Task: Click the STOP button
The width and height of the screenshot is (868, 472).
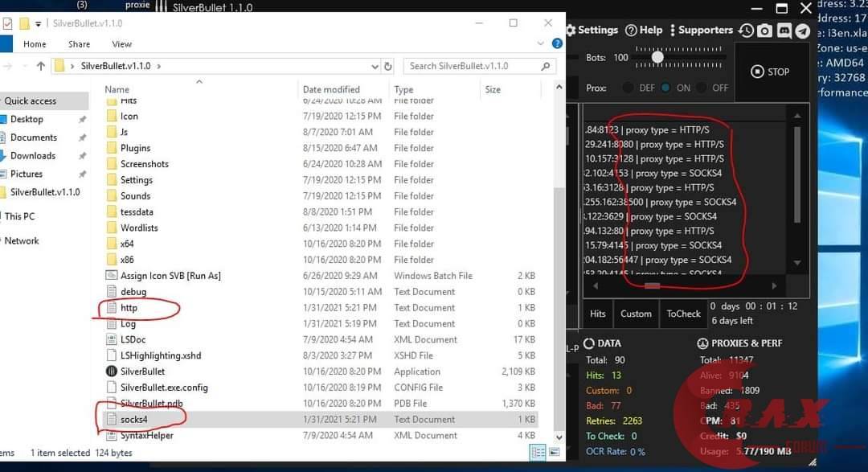Action: click(770, 72)
